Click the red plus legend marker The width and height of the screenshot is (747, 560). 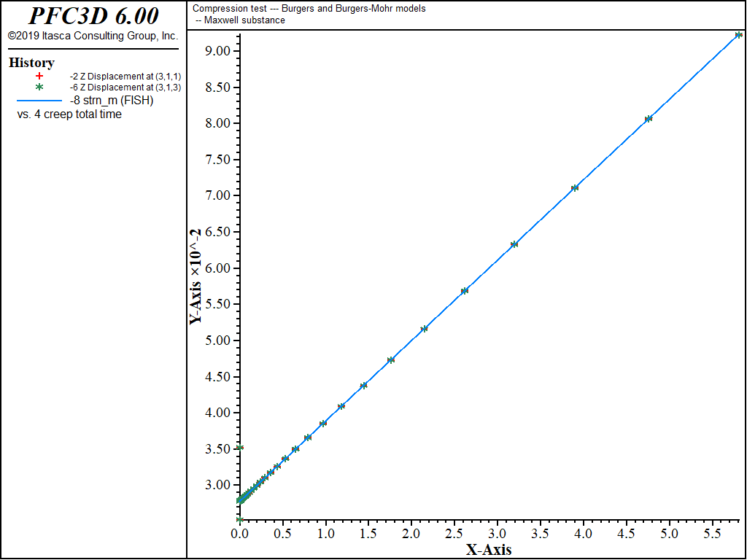[x=39, y=76]
